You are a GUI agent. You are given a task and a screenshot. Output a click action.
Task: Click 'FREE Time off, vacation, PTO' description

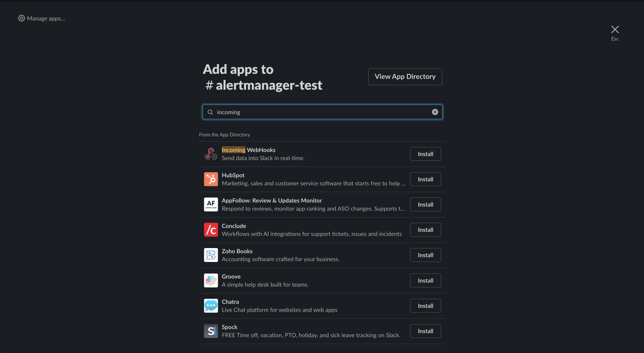pyautogui.click(x=311, y=335)
